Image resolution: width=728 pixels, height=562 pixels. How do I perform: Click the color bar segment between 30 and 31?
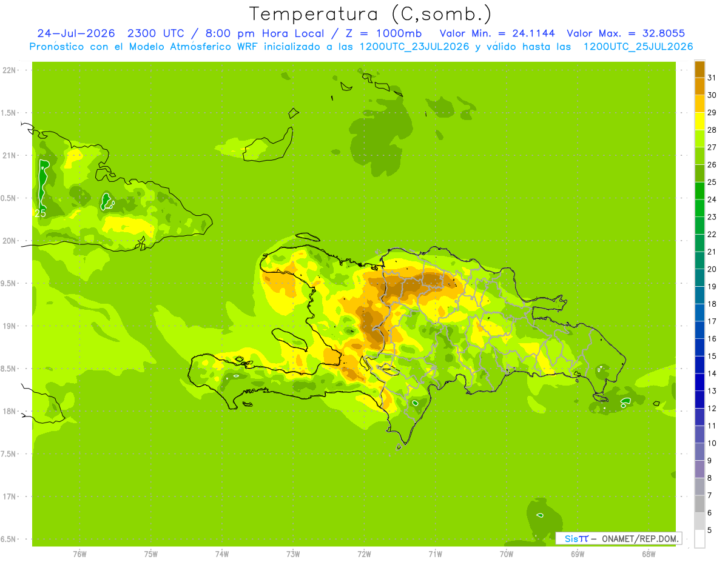699,86
